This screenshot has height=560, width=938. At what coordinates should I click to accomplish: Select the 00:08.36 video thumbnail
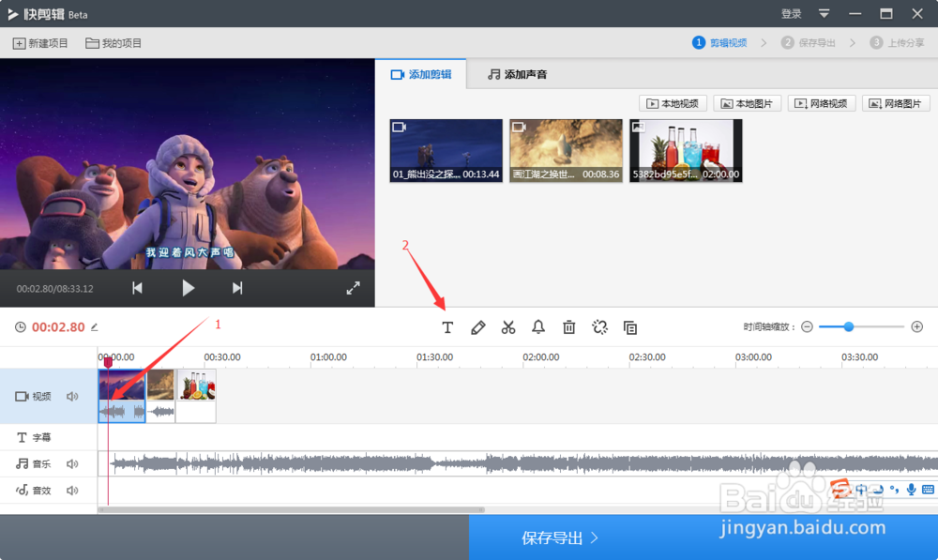click(x=566, y=150)
